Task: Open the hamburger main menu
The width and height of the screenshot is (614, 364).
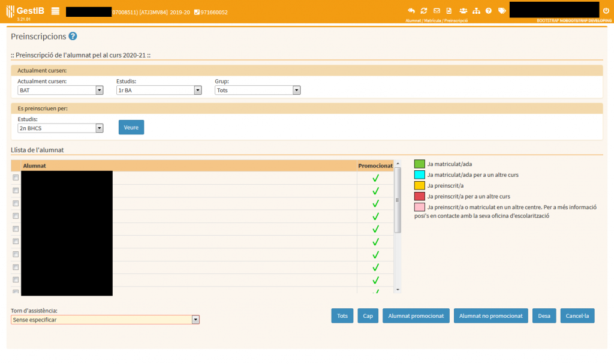Action: pyautogui.click(x=55, y=11)
